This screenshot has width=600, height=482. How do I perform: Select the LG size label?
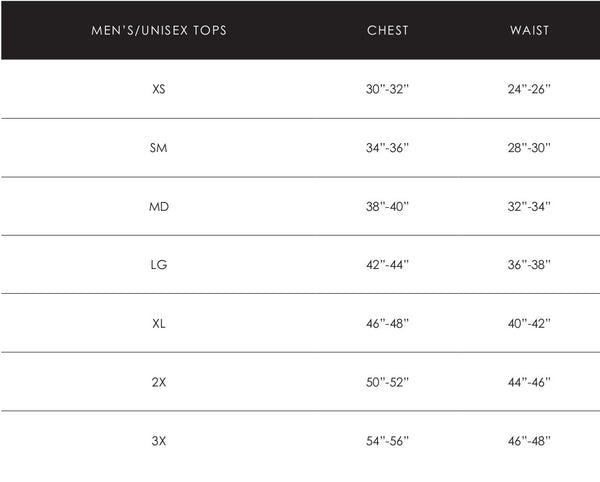pyautogui.click(x=159, y=265)
